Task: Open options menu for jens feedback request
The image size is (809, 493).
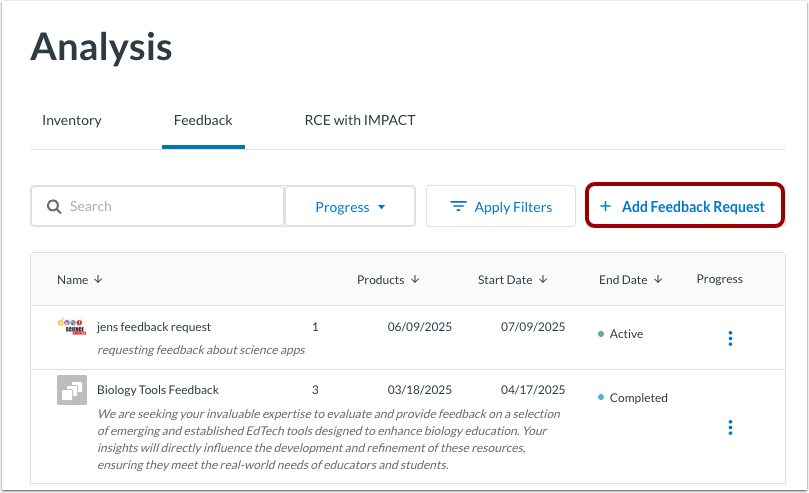Action: pyautogui.click(x=730, y=338)
